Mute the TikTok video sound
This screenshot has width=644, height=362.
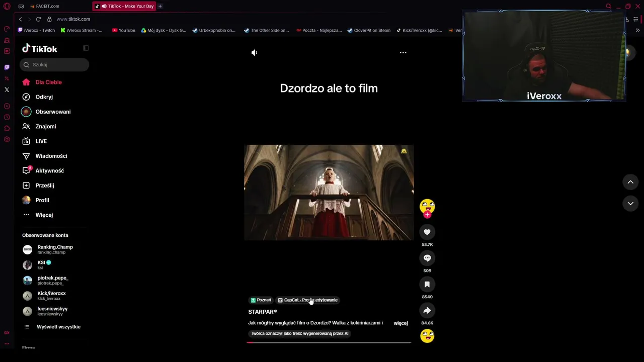point(254,52)
